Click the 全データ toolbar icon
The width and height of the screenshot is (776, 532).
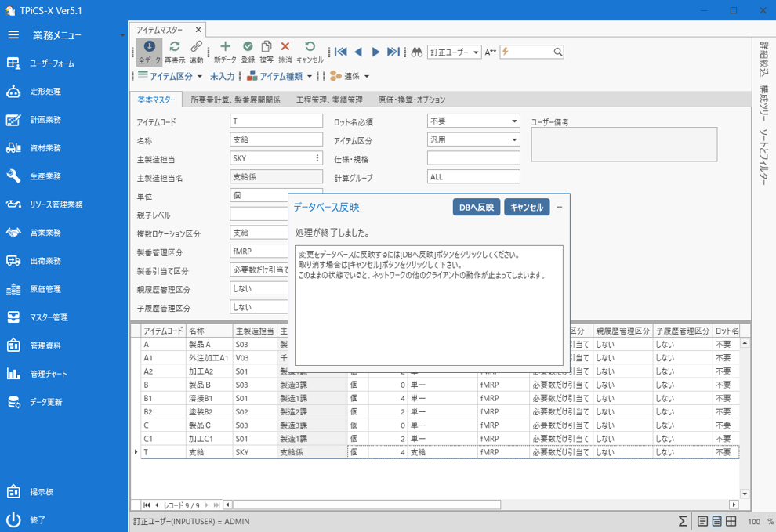click(149, 52)
